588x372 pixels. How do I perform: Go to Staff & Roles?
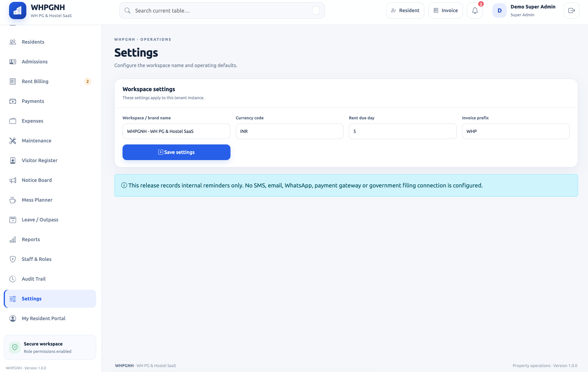tap(50, 259)
